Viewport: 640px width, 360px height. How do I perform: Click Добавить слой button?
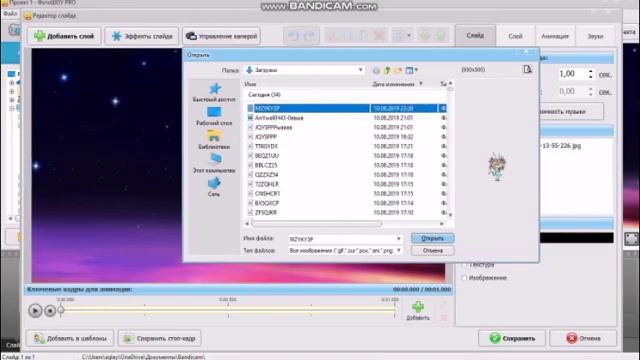point(64,36)
